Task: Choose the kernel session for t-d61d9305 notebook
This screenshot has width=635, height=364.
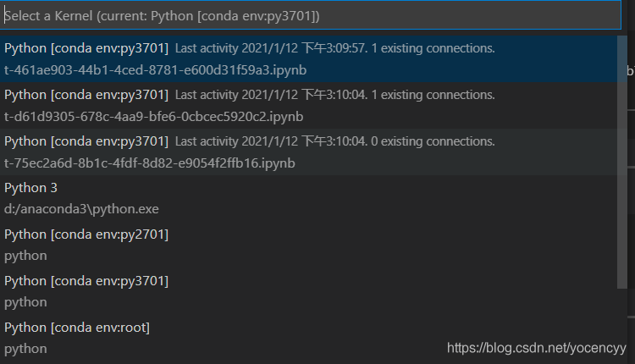Action: (310, 106)
